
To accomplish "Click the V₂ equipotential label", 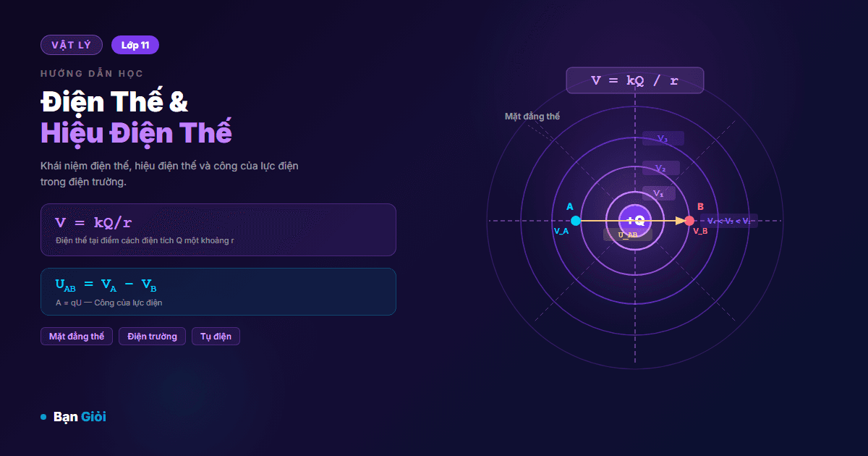I will (x=660, y=168).
